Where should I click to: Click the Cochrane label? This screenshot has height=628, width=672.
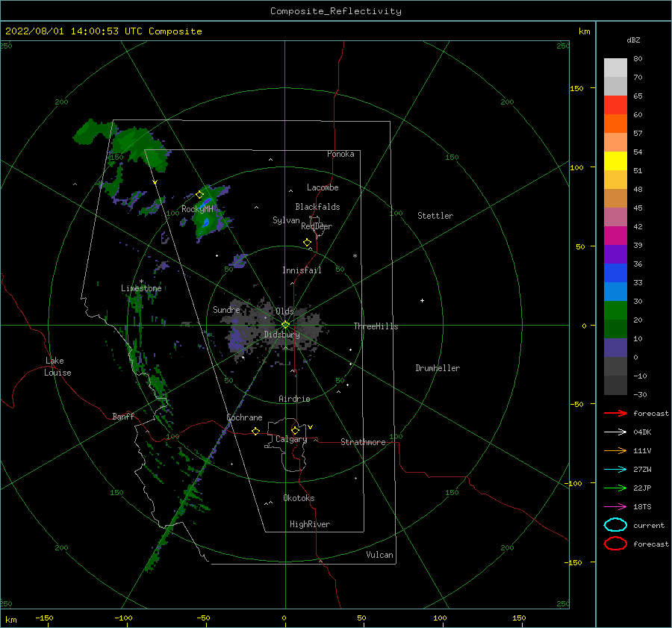click(244, 417)
